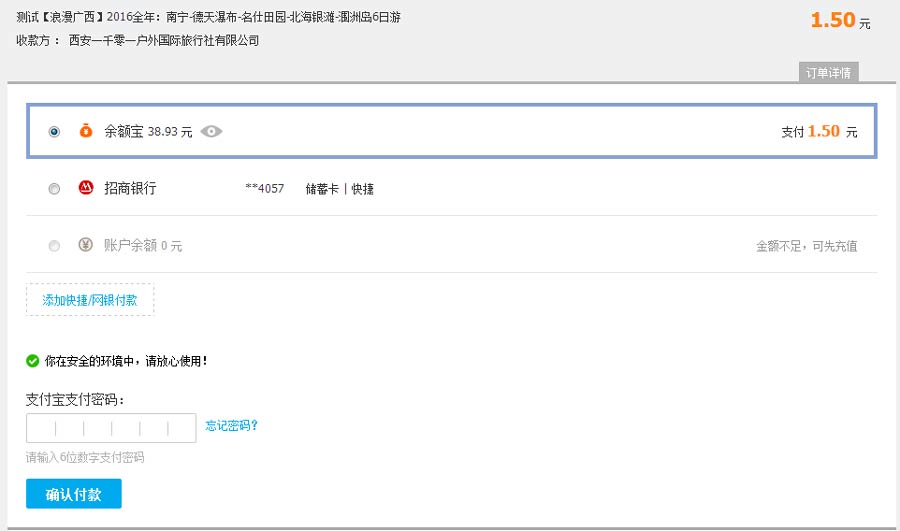The width and height of the screenshot is (900, 531).
Task: Click 储蓄卡 | 快捷 card type text
Action: 339,189
